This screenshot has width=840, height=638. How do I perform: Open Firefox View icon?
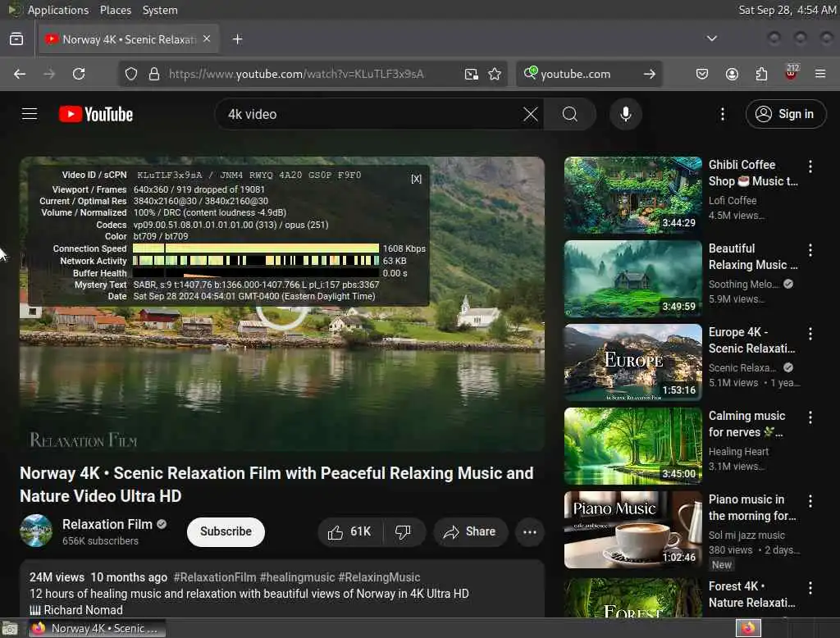pos(16,39)
